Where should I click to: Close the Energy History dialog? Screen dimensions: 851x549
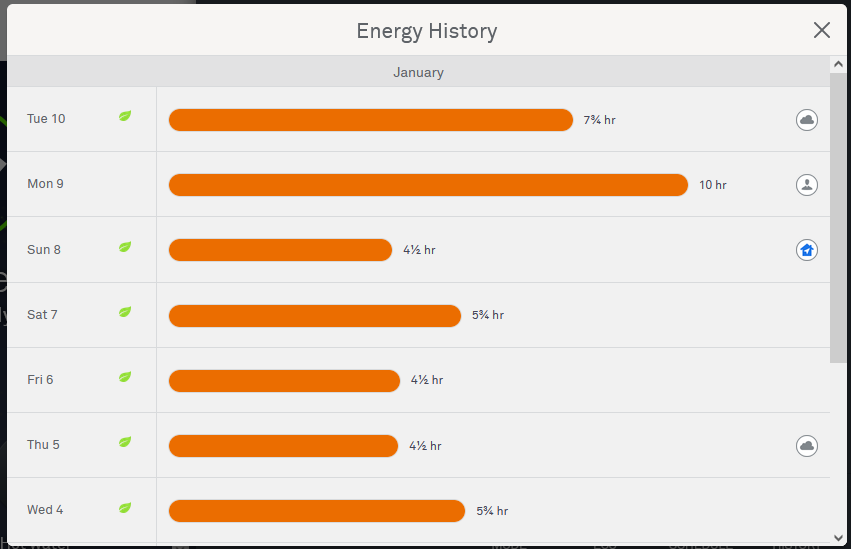pyautogui.click(x=822, y=30)
